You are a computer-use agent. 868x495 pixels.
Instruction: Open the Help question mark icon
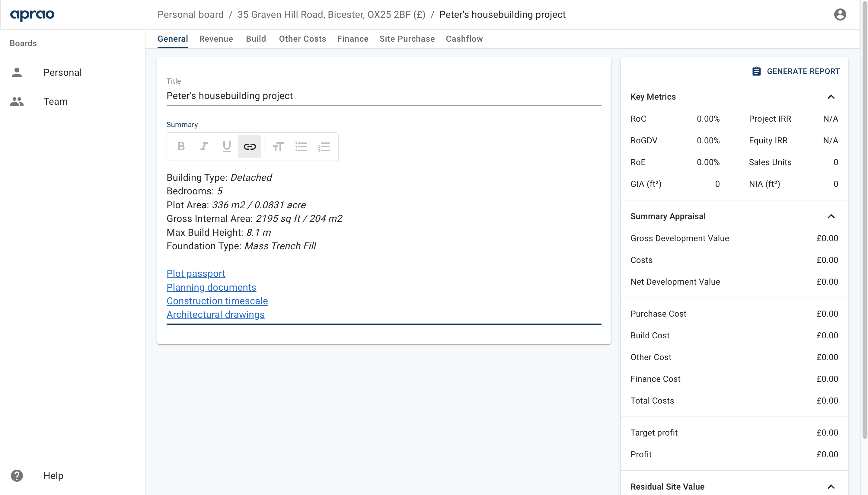(x=17, y=476)
